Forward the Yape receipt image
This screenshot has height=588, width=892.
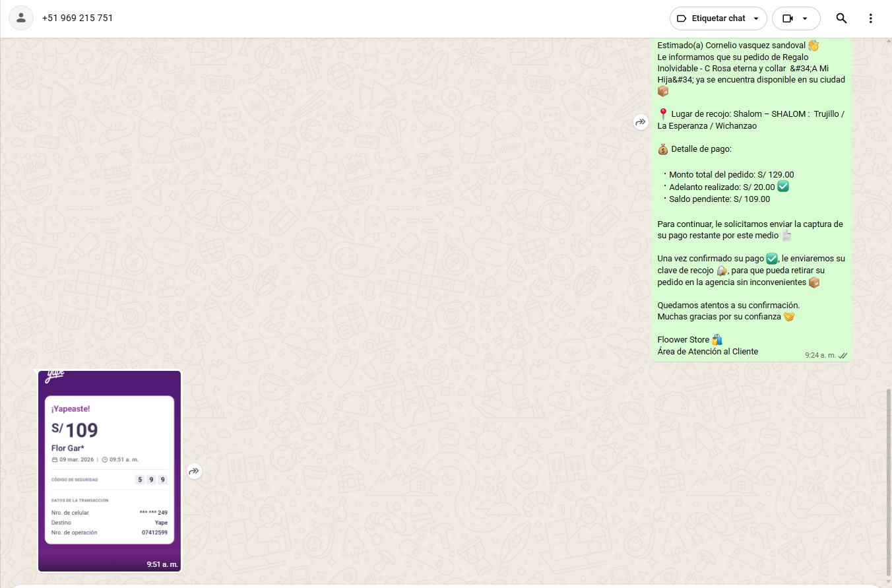click(194, 471)
